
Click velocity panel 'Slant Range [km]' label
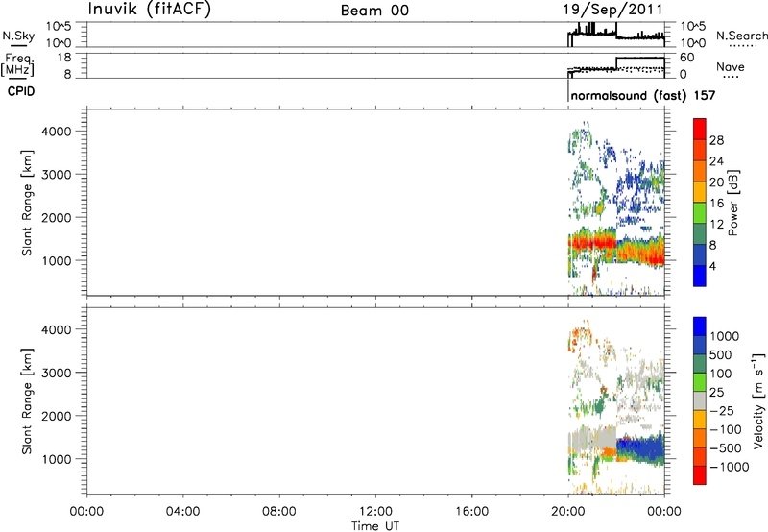coord(27,400)
